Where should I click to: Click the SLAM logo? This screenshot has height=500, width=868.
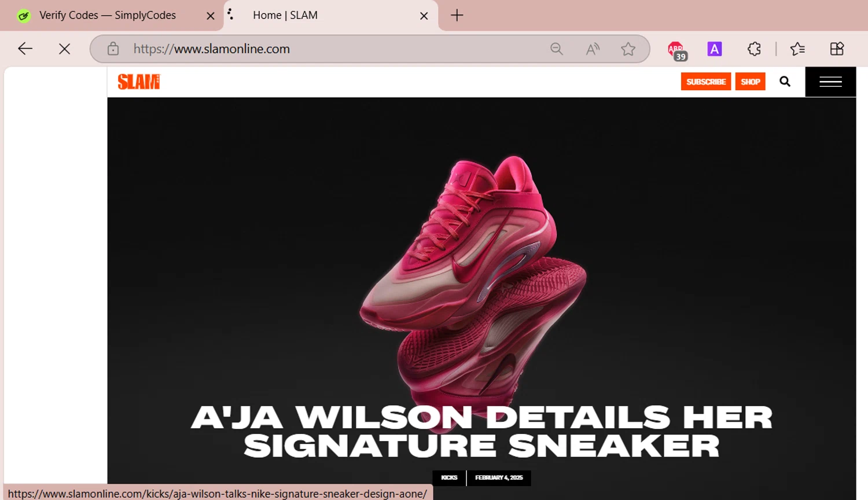139,82
